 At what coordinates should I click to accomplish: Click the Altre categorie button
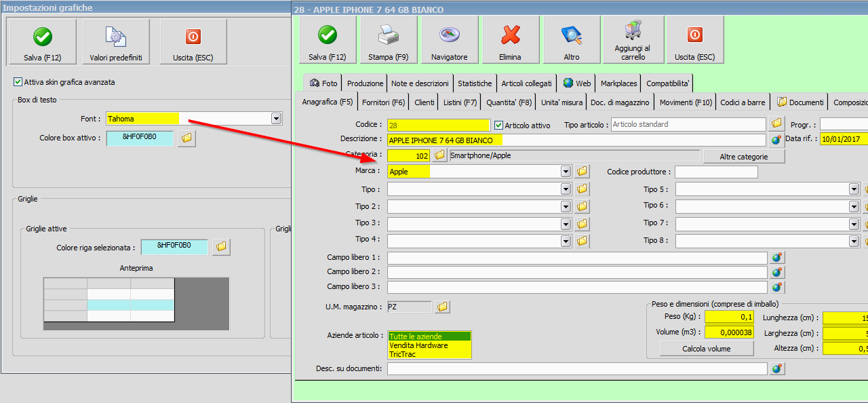coord(743,157)
